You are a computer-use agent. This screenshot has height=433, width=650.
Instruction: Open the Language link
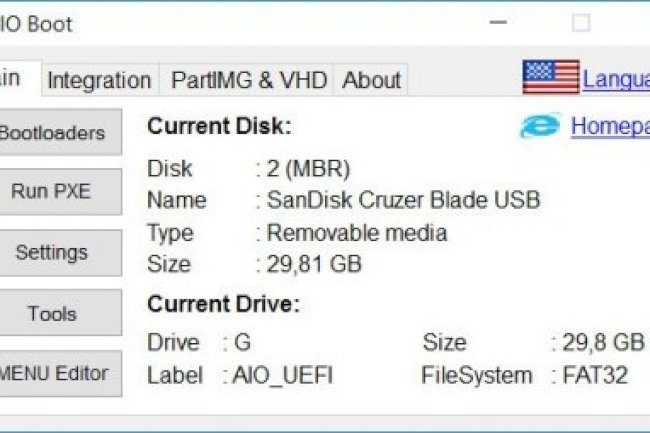click(x=616, y=79)
